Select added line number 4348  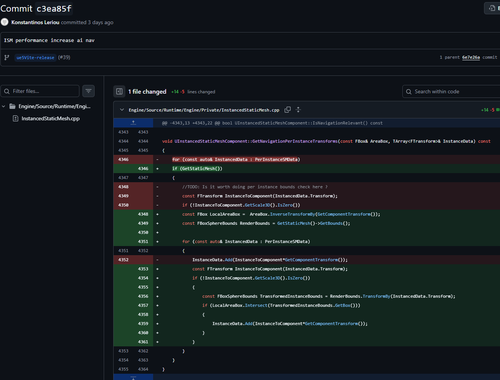pos(143,214)
